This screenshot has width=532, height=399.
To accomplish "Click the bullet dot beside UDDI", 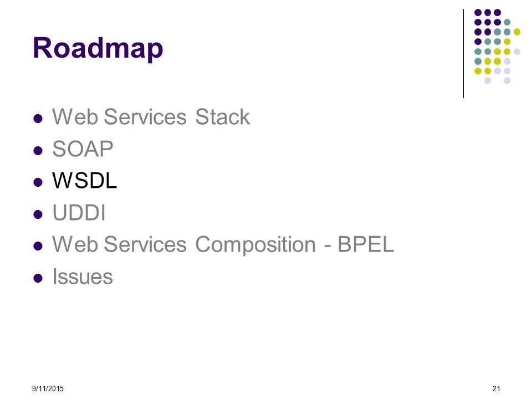I will [x=38, y=214].
